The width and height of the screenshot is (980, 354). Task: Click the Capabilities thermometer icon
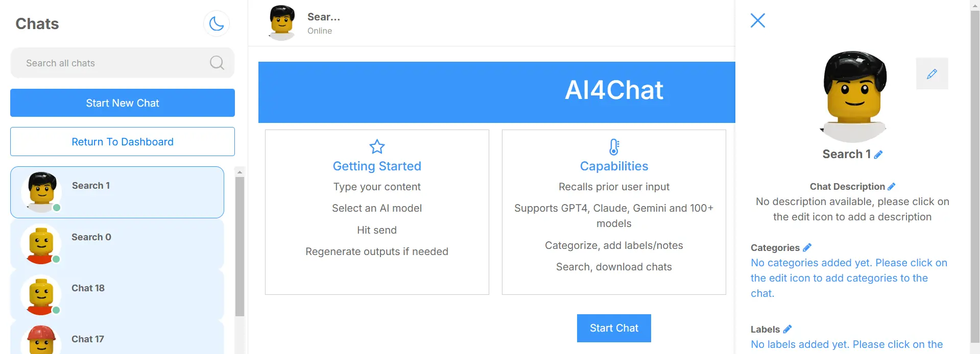click(x=614, y=147)
